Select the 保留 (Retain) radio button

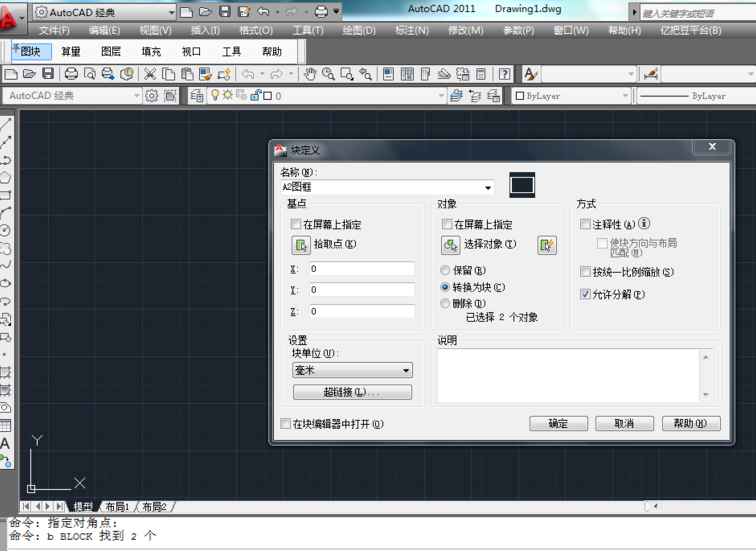point(445,270)
